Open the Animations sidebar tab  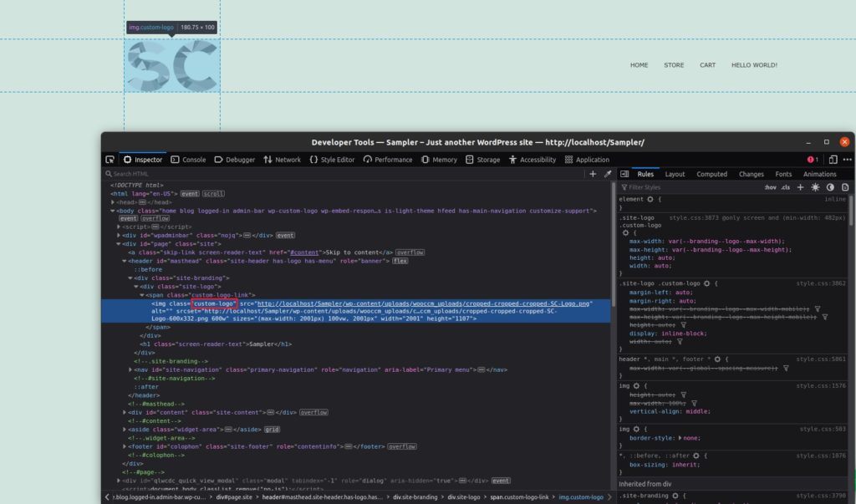pos(819,174)
